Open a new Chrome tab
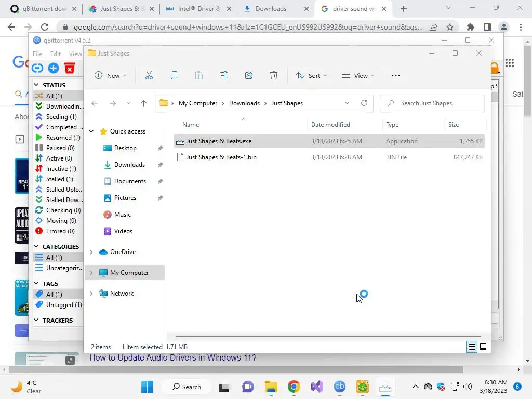The height and width of the screenshot is (399, 532). (x=403, y=9)
